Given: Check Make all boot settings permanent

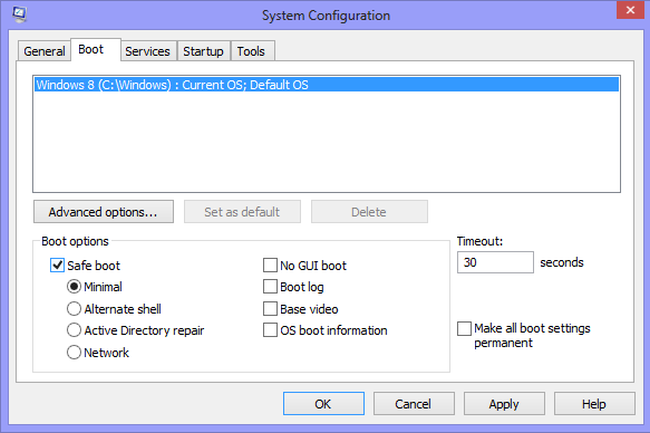Looking at the screenshot, I should pos(464,329).
